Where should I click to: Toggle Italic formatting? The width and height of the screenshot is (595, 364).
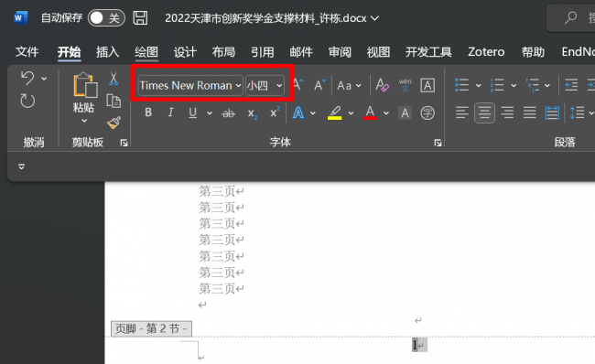tap(171, 112)
